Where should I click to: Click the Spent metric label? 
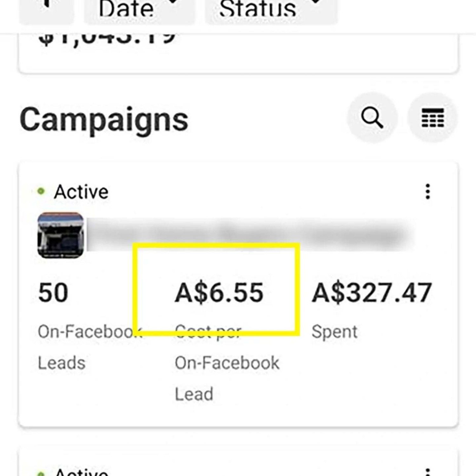[x=334, y=332]
